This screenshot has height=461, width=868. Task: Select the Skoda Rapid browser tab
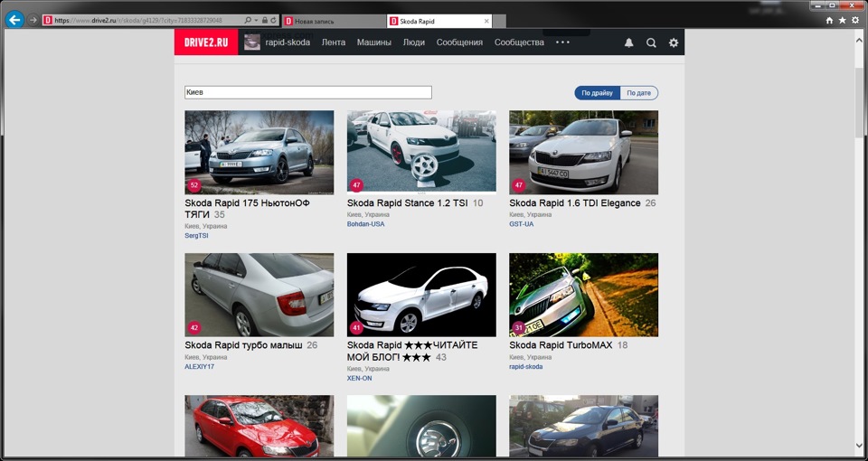(439, 21)
